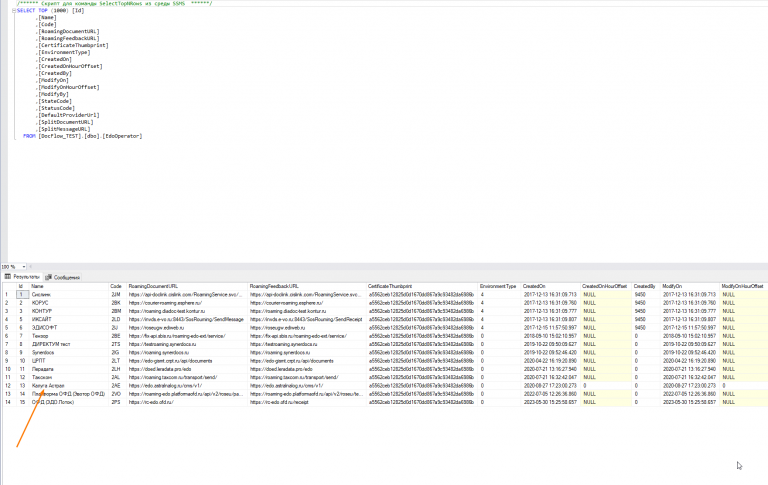Click the ModifyOn column header
This screenshot has height=485, width=768.
(690, 286)
